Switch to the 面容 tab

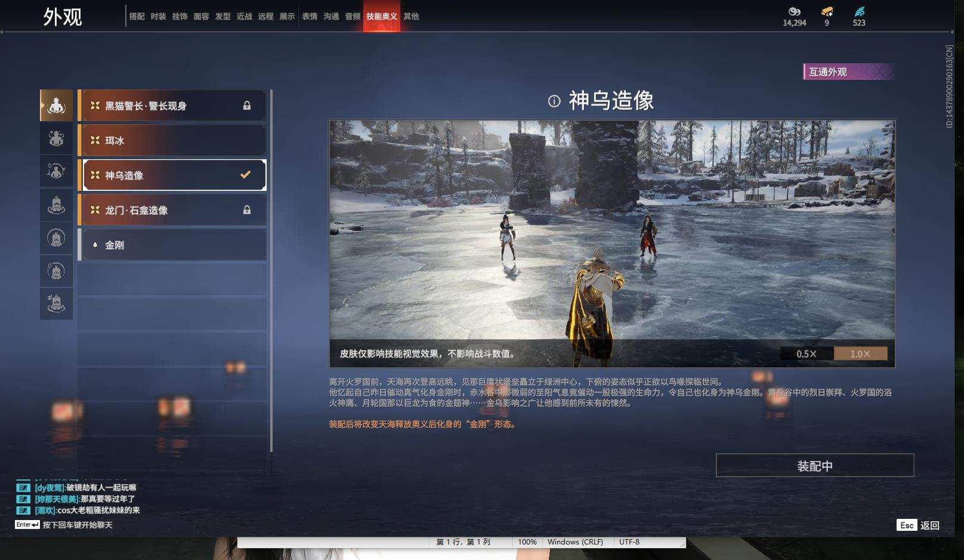tap(201, 16)
